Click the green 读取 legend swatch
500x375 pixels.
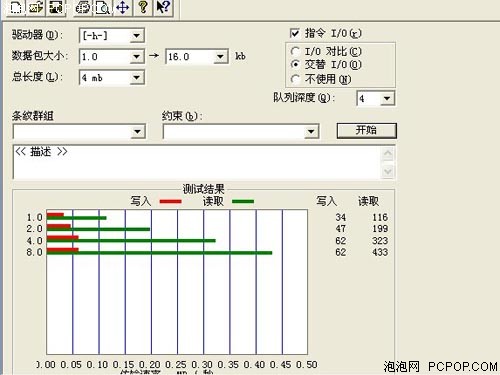coord(243,201)
